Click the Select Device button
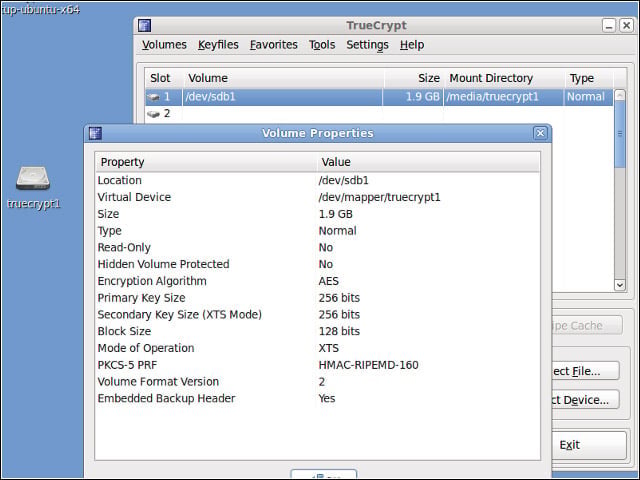Viewport: 640px width, 480px height. [585, 400]
